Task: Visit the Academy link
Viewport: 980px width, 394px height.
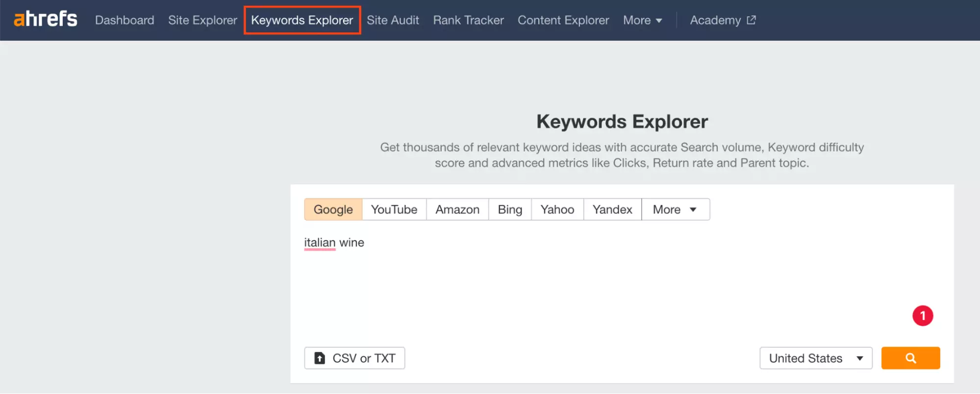Action: 723,20
